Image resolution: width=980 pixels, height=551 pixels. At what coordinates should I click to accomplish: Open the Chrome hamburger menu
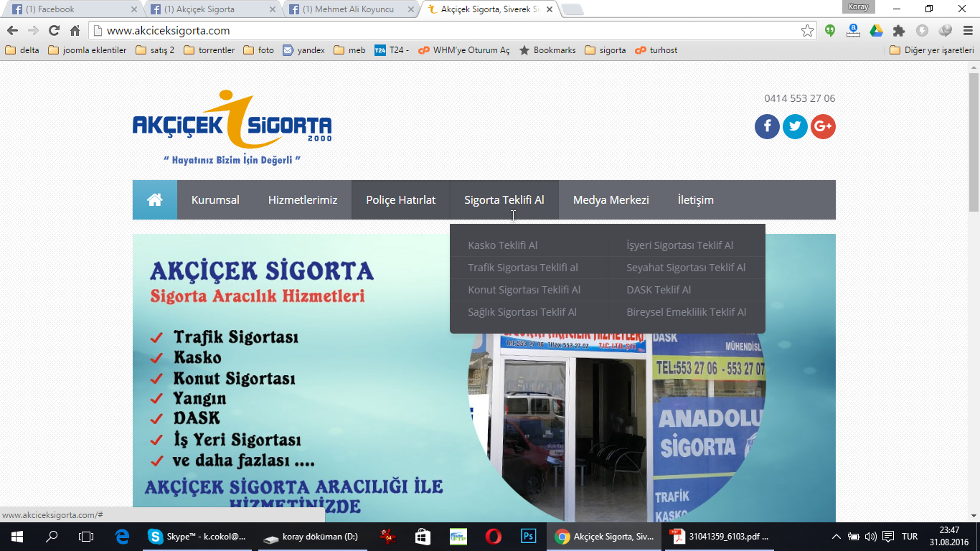pyautogui.click(x=967, y=30)
